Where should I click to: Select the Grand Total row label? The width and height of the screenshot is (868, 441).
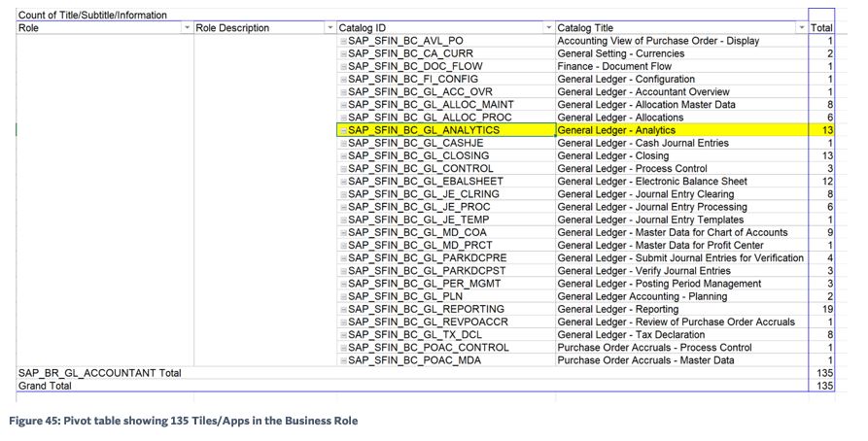45,387
